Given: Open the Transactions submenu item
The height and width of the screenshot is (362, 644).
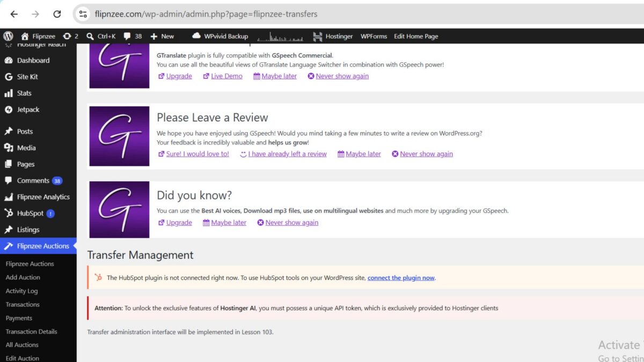Looking at the screenshot, I should click(x=23, y=305).
